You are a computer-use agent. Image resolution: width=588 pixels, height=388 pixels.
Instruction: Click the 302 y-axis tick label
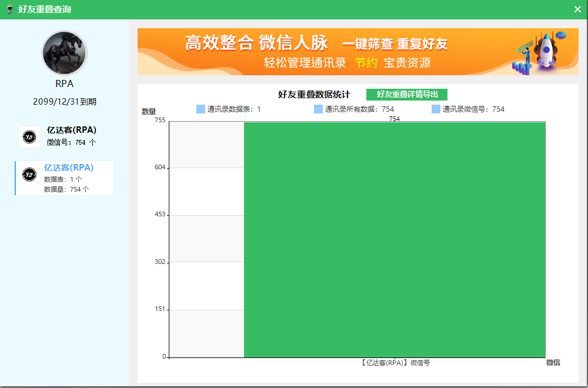pos(160,262)
